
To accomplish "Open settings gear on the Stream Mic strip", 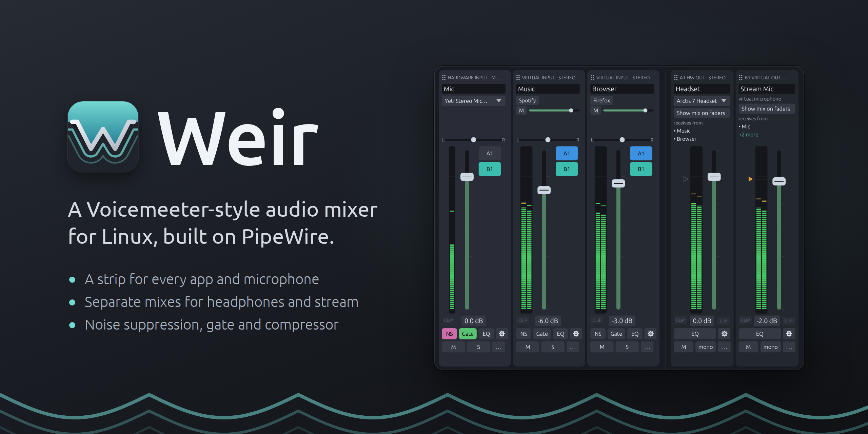I will (x=789, y=334).
